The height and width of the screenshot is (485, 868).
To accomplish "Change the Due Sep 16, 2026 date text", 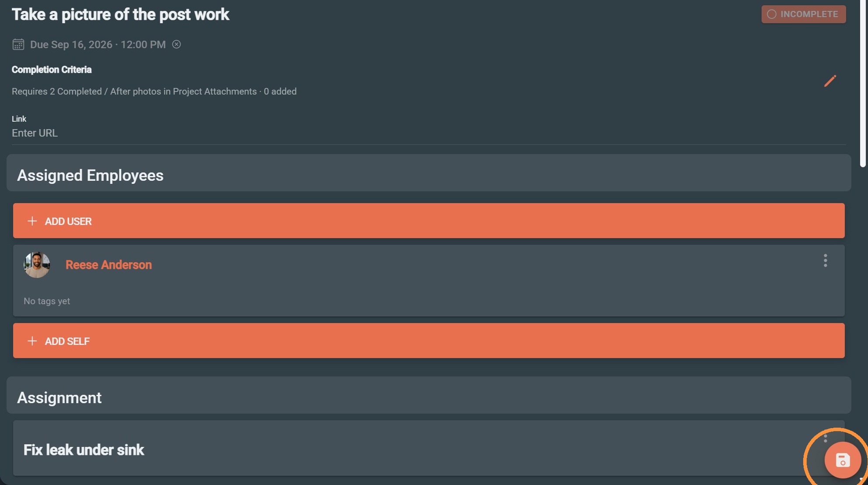I will [98, 45].
